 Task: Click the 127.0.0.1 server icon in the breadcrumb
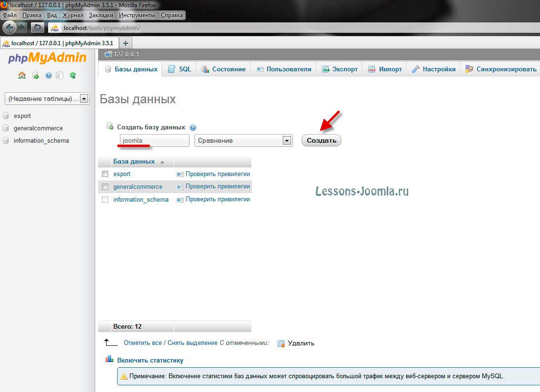[108, 54]
